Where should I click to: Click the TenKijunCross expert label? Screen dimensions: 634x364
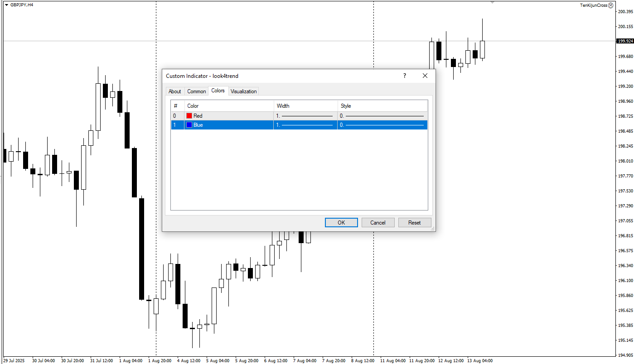click(x=594, y=5)
